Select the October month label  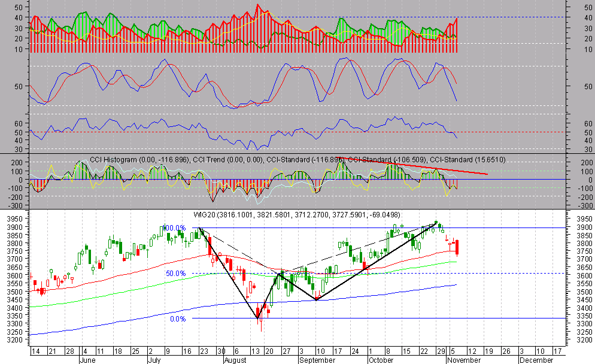(381, 360)
